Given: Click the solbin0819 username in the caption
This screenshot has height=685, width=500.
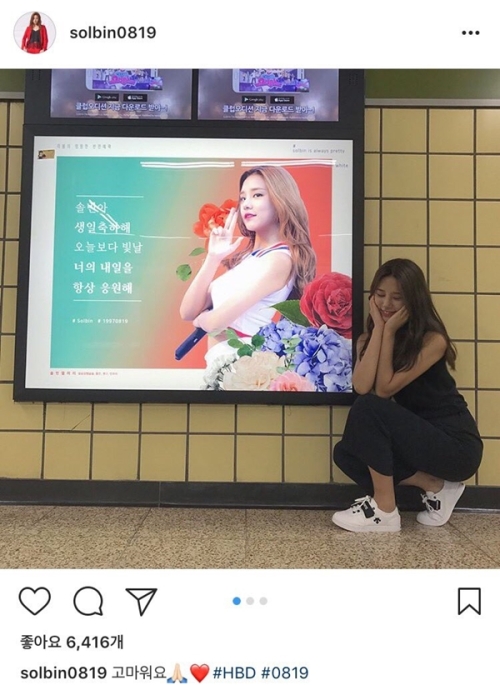Looking at the screenshot, I should (63, 673).
